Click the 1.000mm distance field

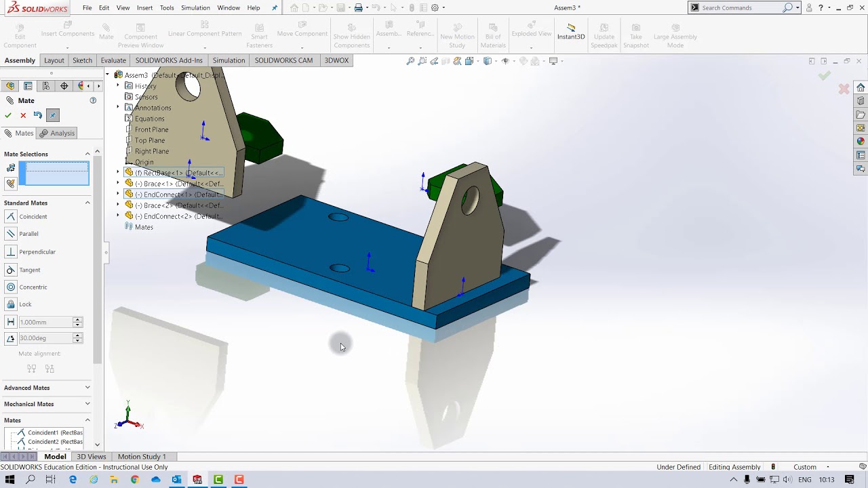(45, 322)
